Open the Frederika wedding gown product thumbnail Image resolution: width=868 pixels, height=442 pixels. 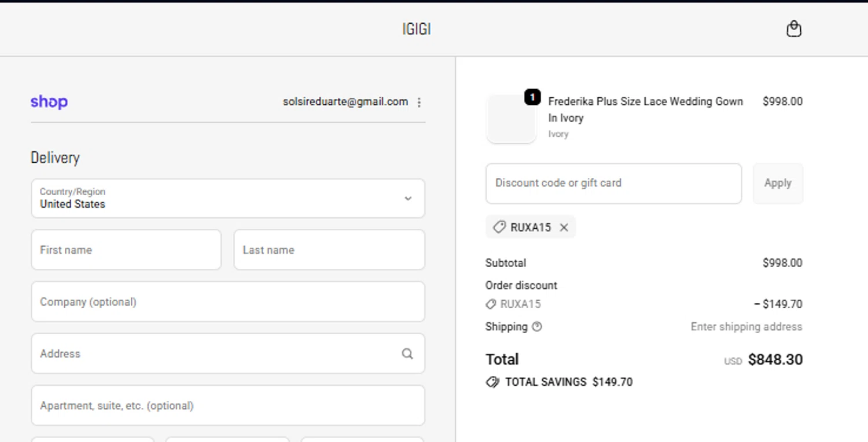tap(512, 118)
